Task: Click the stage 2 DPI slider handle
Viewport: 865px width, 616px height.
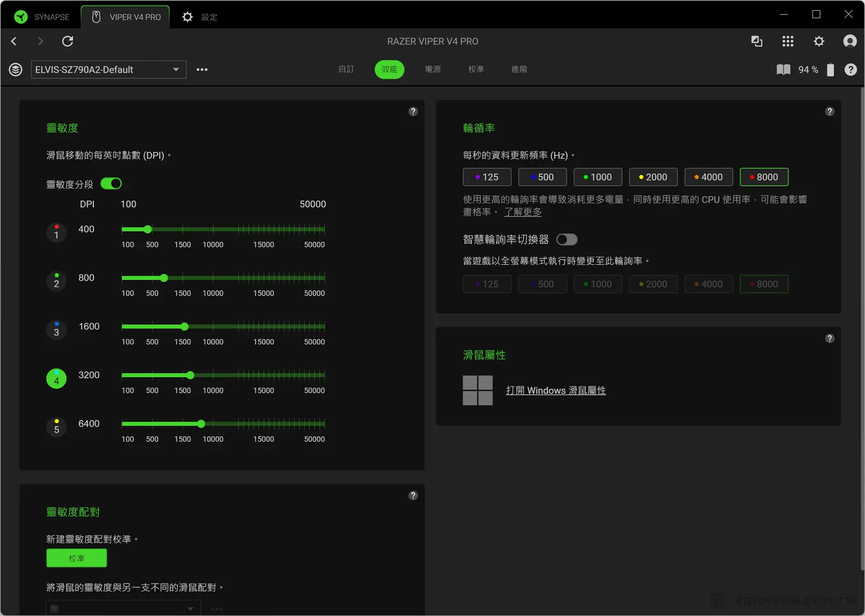Action: click(164, 278)
